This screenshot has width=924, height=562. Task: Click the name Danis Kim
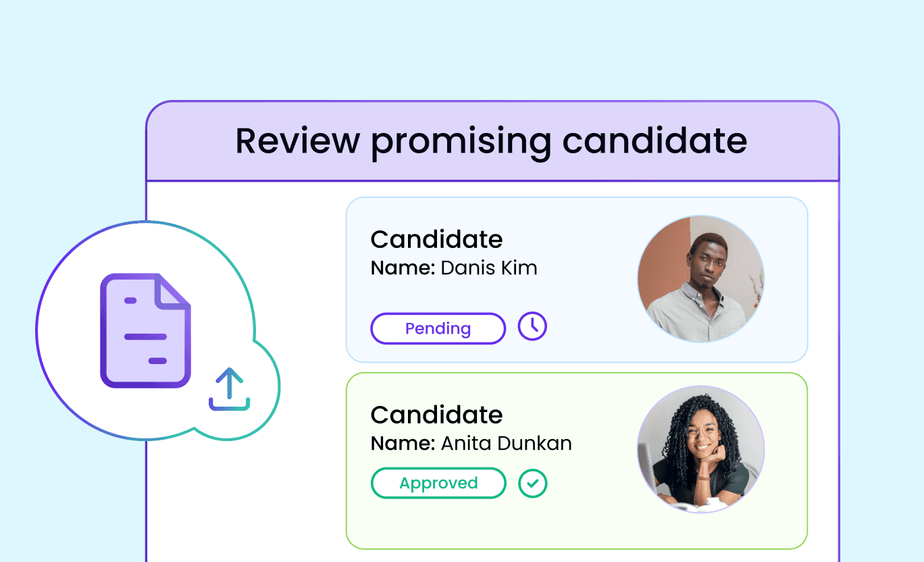pos(489,268)
